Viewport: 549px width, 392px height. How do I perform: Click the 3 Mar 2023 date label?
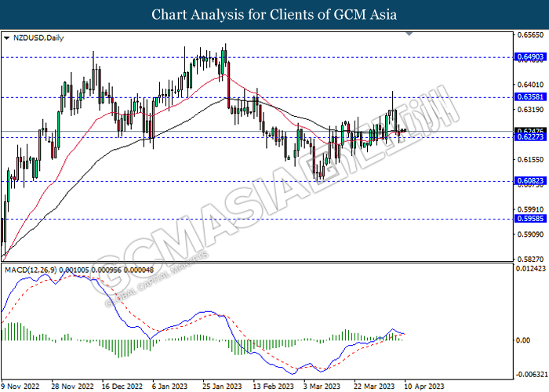click(x=322, y=387)
